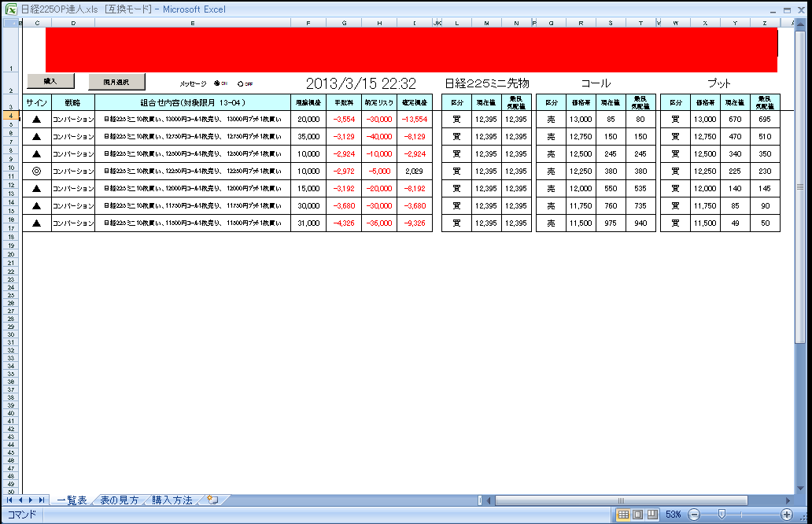The height and width of the screenshot is (524, 812).
Task: Switch to Page Break Preview view
Action: pos(652,514)
